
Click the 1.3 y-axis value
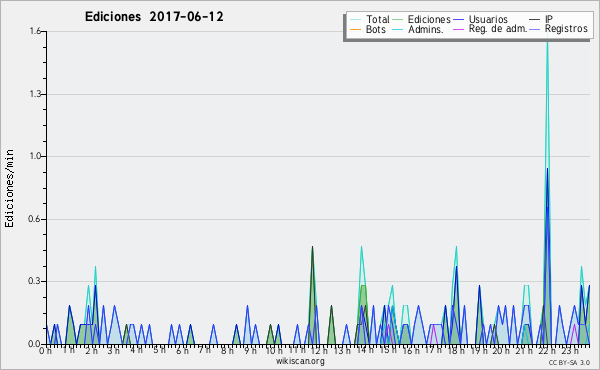[x=35, y=94]
